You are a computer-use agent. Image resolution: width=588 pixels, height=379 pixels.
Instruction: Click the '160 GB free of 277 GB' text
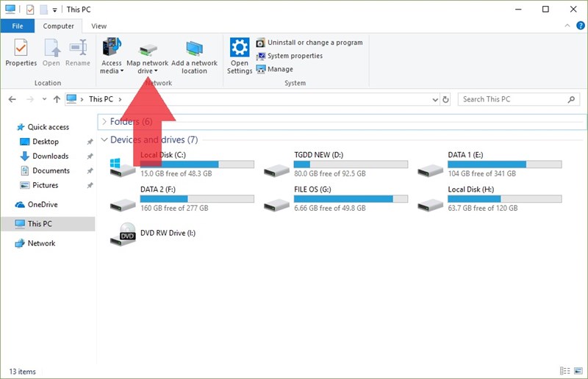tap(174, 208)
